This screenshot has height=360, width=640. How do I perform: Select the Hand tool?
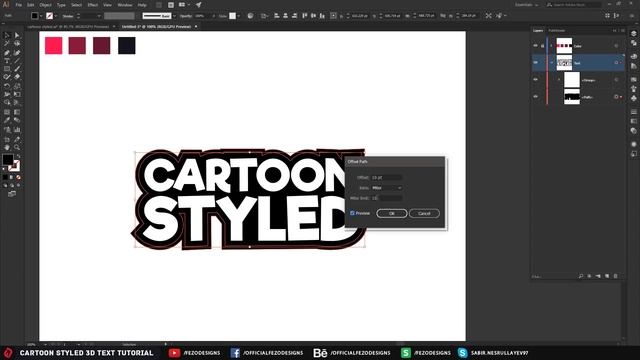coord(7,147)
